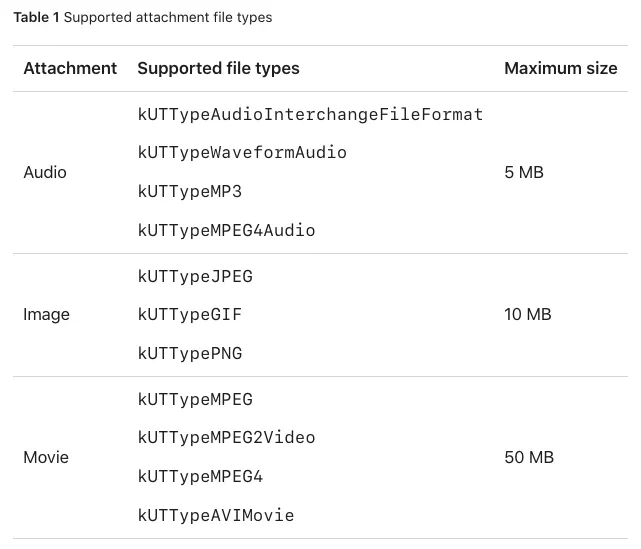The width and height of the screenshot is (641, 549).
Task: Select the kUTTypeMPEG4 entry
Action: (x=200, y=477)
